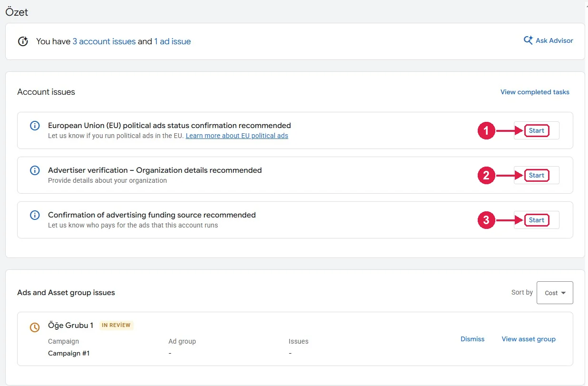This screenshot has height=386, width=588.
Task: Dismiss the Öğe Grubu 1 issue
Action: [x=472, y=339]
